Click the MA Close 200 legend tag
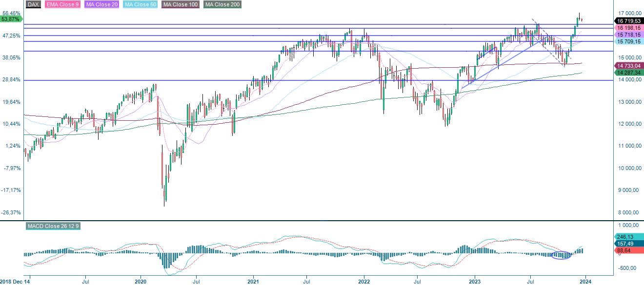Image resolution: width=644 pixels, height=285 pixels. click(x=222, y=4)
